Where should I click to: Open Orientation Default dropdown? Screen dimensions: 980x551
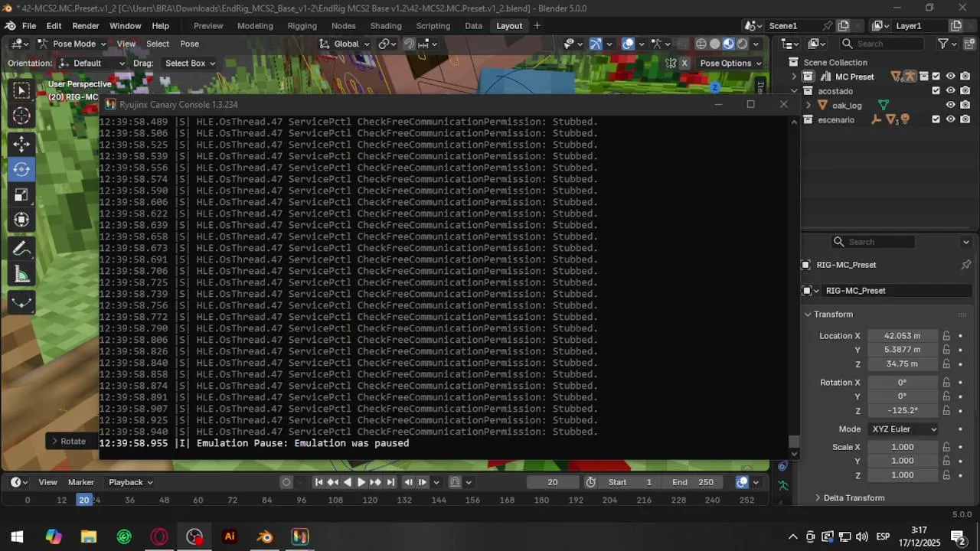click(x=92, y=64)
